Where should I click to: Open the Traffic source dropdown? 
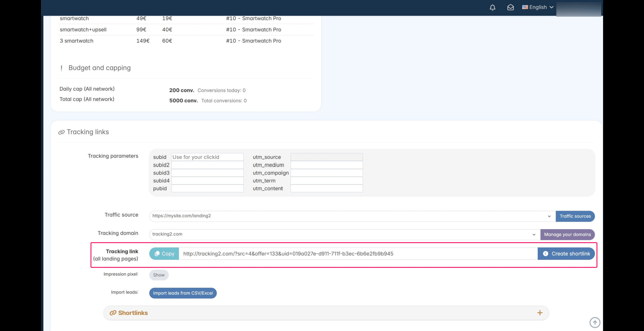352,216
